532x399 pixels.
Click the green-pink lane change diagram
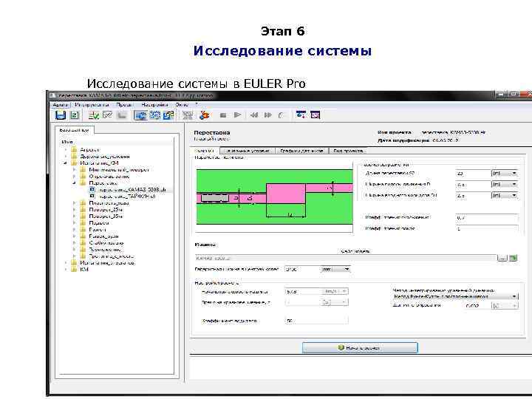tap(274, 197)
